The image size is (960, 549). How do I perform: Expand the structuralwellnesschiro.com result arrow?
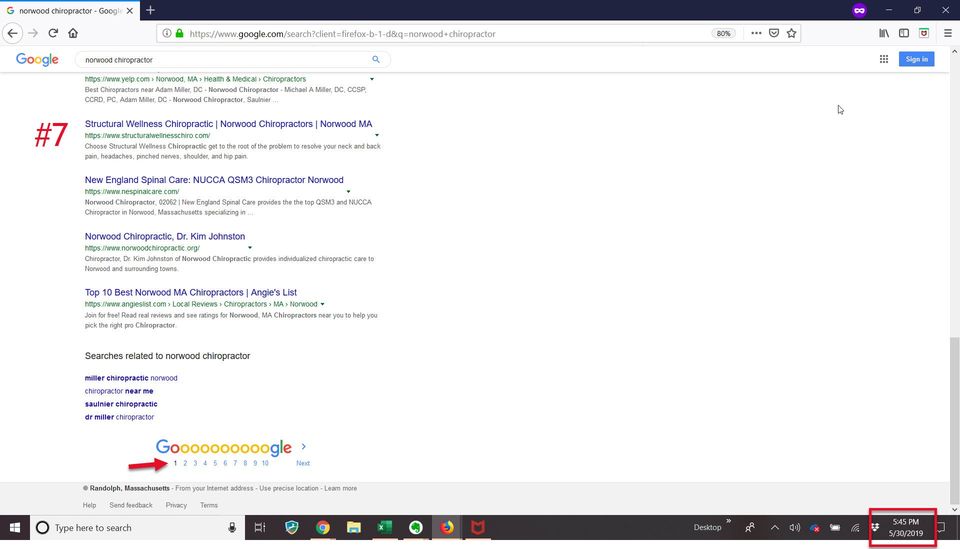[x=377, y=135]
